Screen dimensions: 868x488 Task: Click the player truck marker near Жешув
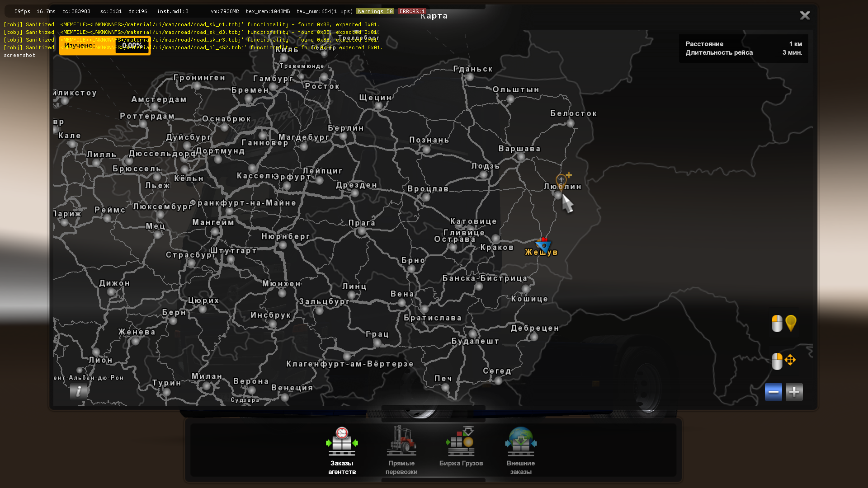[543, 245]
